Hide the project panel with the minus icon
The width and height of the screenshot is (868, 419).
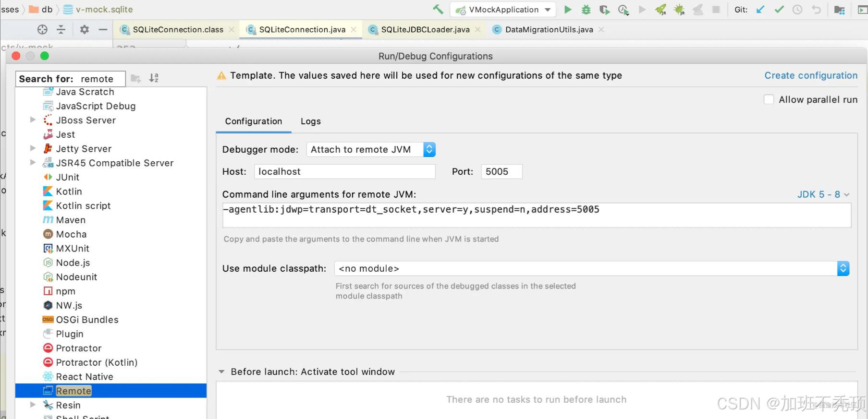[x=103, y=29]
